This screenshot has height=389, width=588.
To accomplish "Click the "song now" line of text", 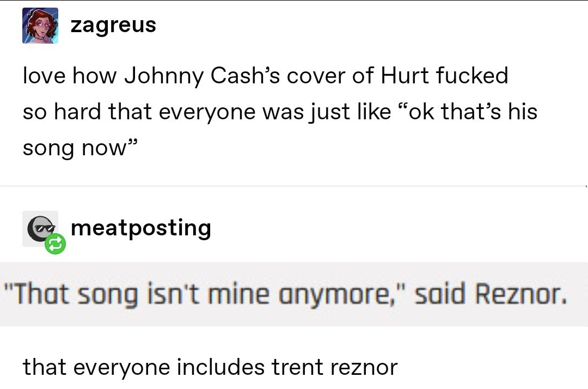I will coord(80,148).
